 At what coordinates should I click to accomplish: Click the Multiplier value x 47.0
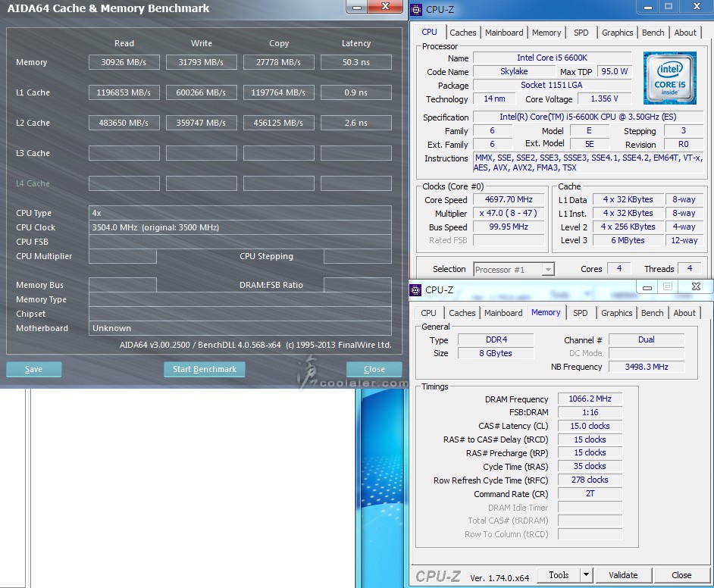(509, 213)
